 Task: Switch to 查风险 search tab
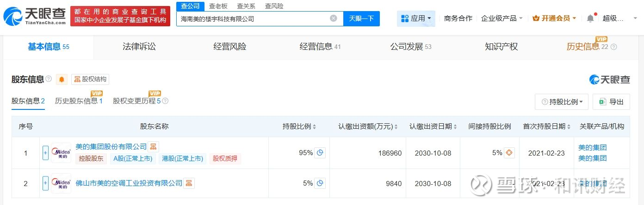pos(274,6)
